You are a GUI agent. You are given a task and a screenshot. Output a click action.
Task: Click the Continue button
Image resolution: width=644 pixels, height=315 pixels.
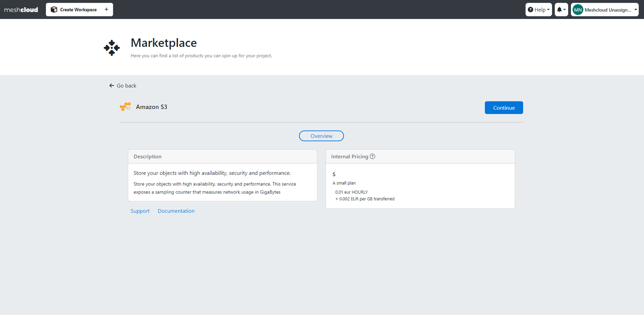(504, 108)
